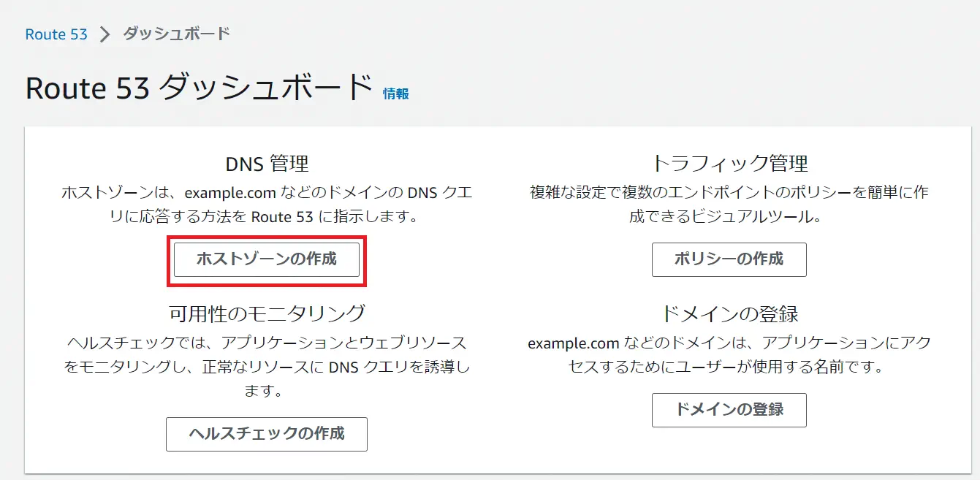Screen dimensions: 980x480
Task: Click the ドメインの登録 heading above its description
Action: click(729, 313)
